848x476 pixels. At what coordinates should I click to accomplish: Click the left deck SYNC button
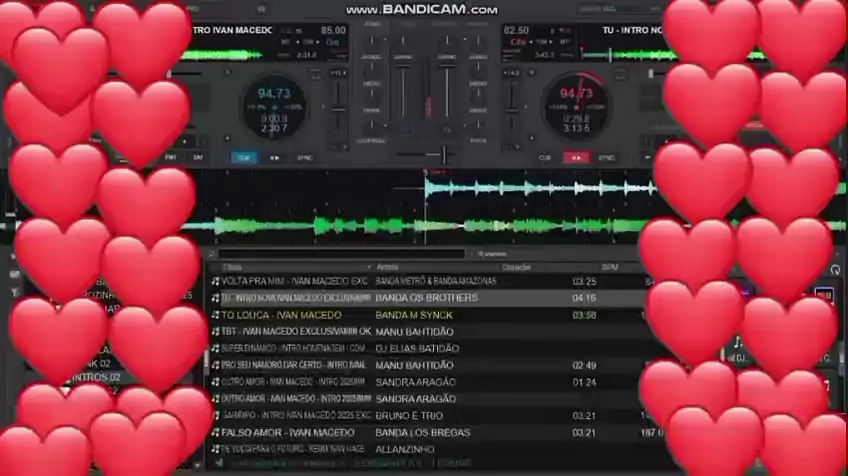304,157
